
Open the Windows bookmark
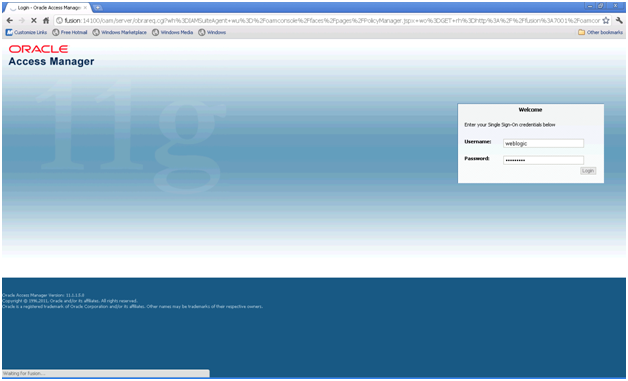click(212, 32)
